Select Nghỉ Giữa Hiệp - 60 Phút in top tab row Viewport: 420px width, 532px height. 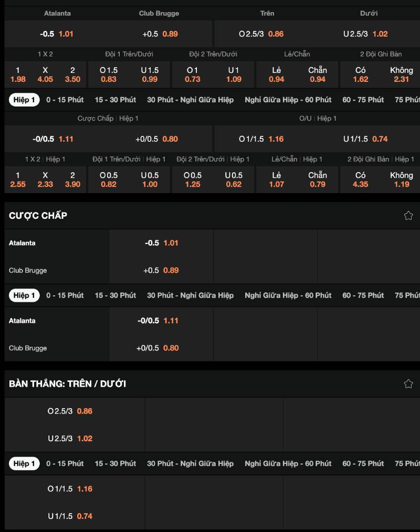coord(288,100)
